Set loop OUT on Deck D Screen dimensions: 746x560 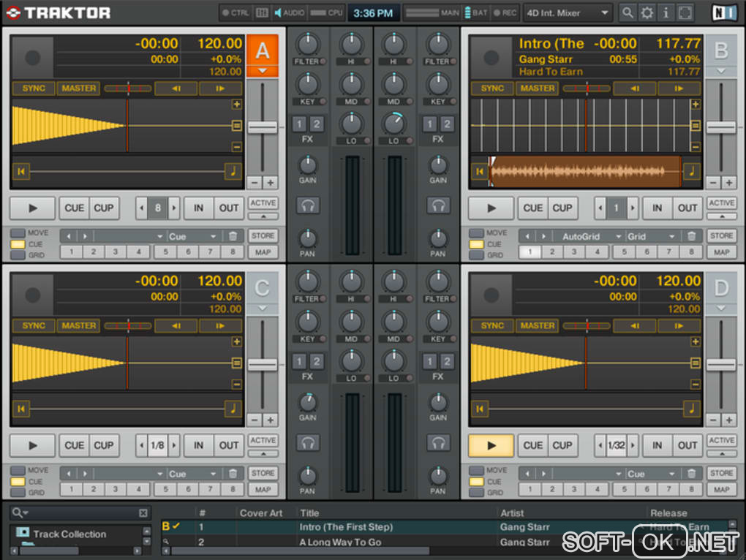click(687, 446)
